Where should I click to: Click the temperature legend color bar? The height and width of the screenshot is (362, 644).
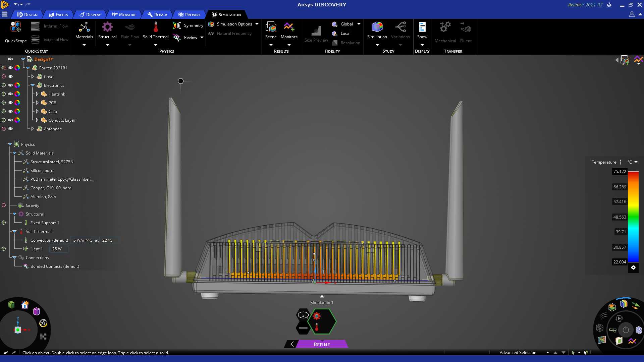tap(633, 217)
